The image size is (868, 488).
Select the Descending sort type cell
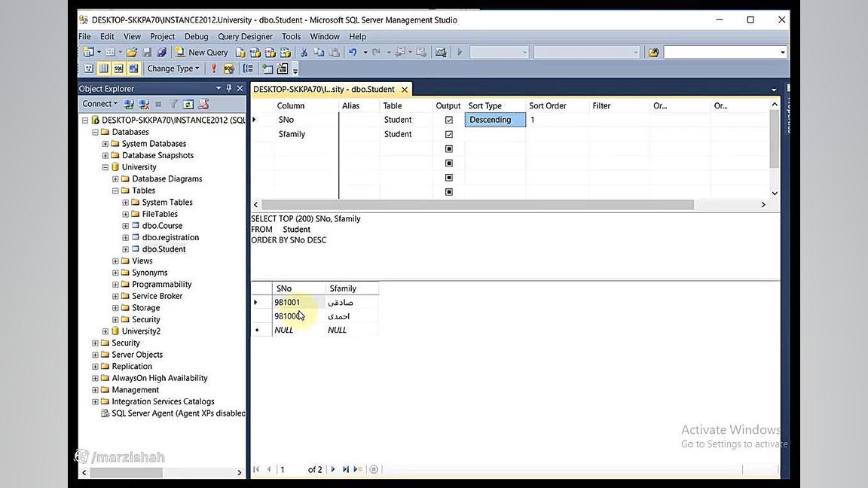(496, 120)
